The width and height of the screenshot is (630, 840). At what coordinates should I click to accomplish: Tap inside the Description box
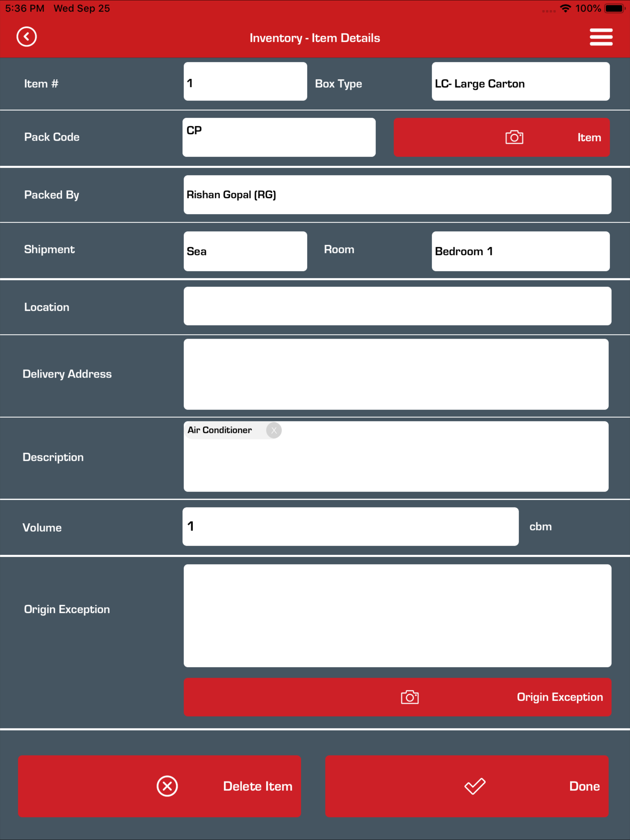pos(396,457)
